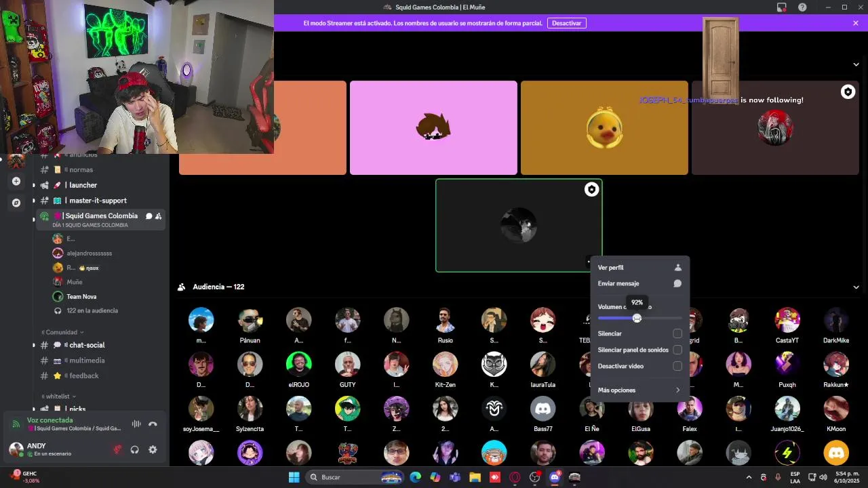Adjust the user volume slider handle at 92%

coord(637,318)
